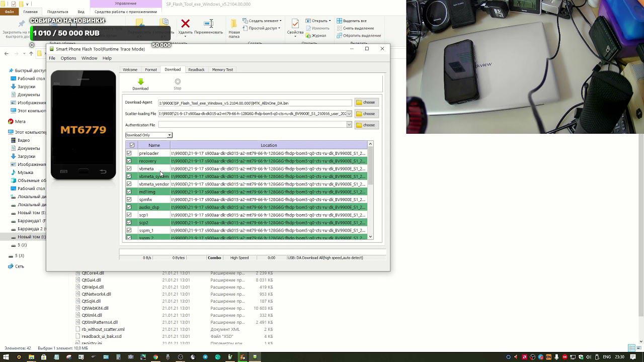Select Сеть in Explorer sidebar
Viewport: 644px width, 362px height.
[x=16, y=266]
